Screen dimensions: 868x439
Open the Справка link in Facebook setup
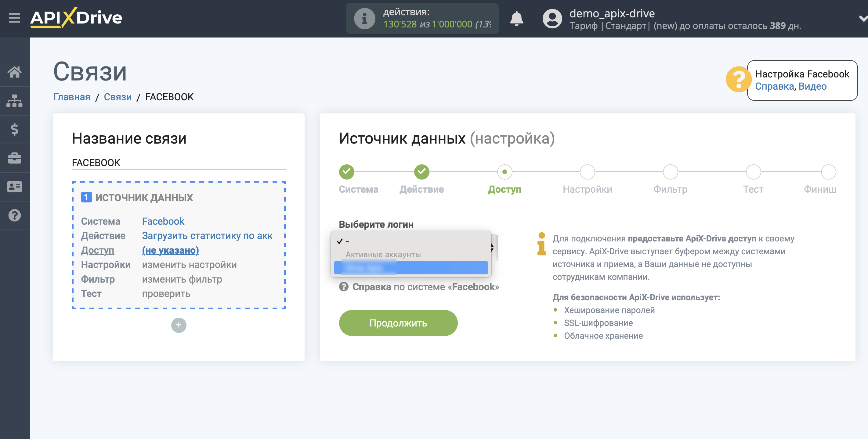click(774, 87)
